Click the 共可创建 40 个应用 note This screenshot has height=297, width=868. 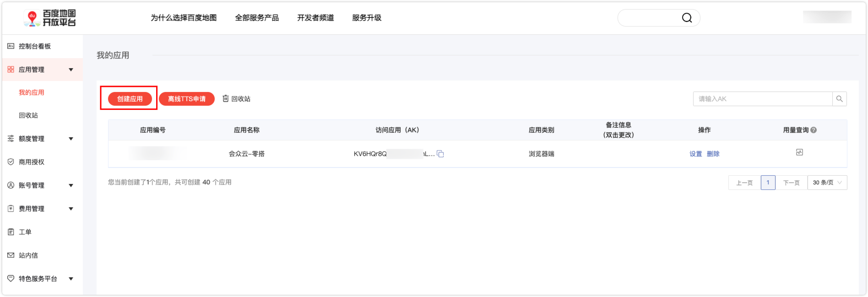(203, 182)
